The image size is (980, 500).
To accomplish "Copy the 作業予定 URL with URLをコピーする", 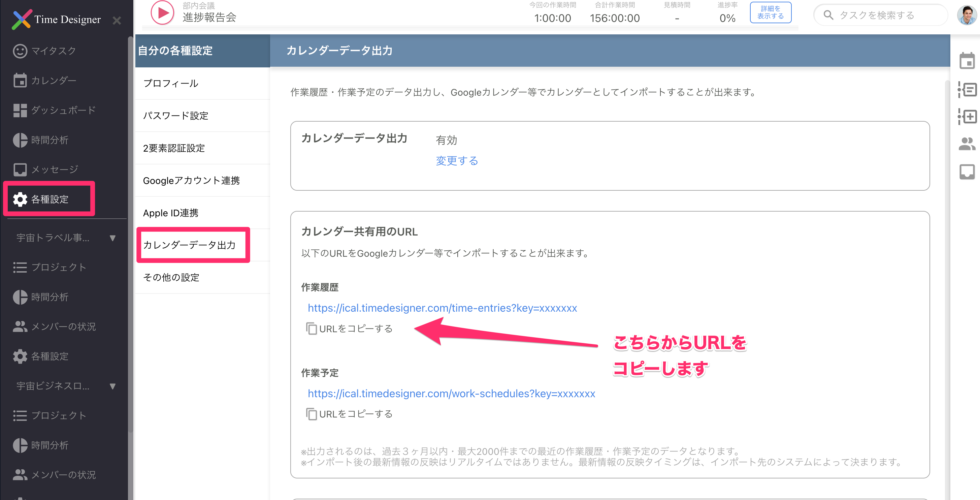I will [356, 414].
